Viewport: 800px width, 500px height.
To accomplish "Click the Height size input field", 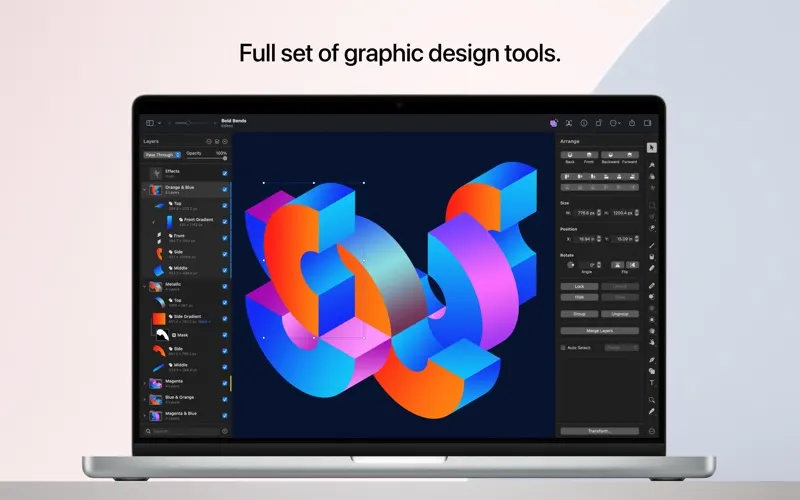I will (622, 213).
